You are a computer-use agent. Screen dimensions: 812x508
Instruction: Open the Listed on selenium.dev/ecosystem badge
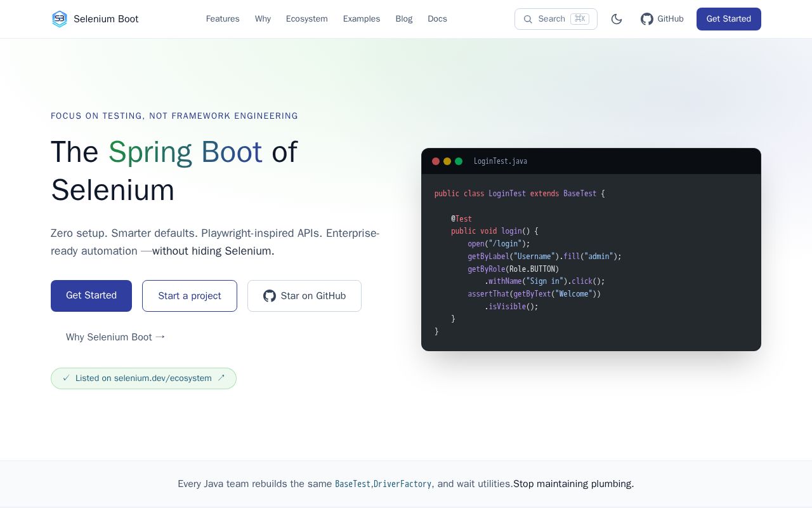pos(143,378)
